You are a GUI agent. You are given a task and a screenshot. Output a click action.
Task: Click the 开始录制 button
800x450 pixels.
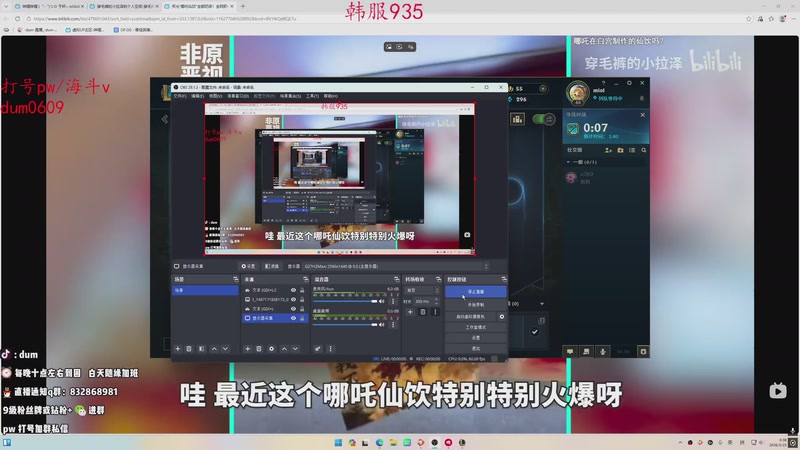(x=474, y=303)
